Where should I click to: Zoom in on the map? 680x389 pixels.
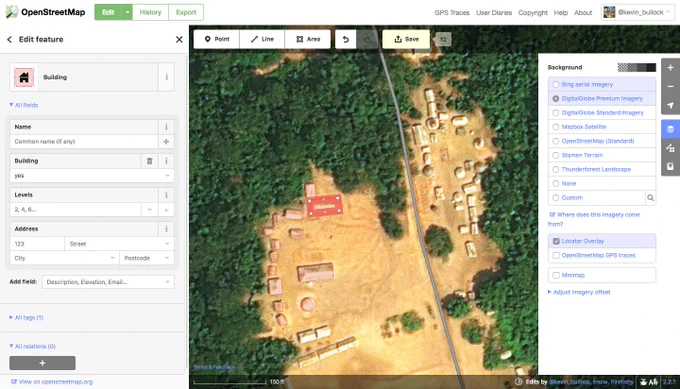(x=670, y=68)
